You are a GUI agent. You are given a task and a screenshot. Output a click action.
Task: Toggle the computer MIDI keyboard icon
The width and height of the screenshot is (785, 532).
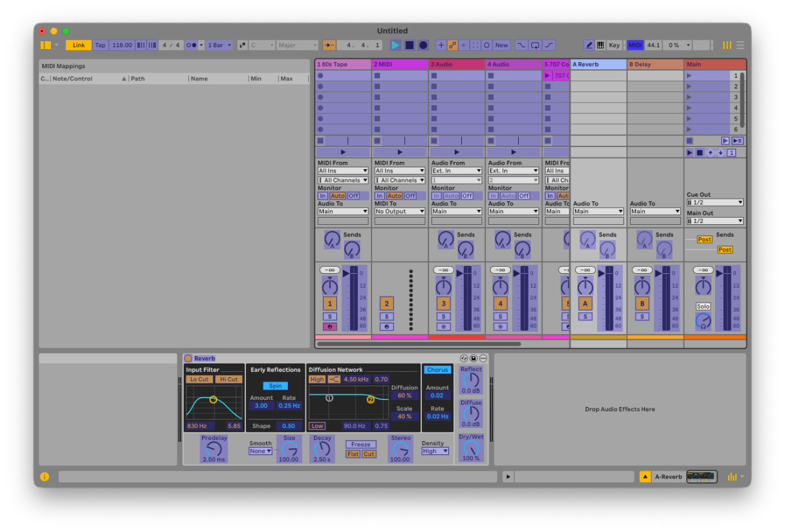[600, 45]
